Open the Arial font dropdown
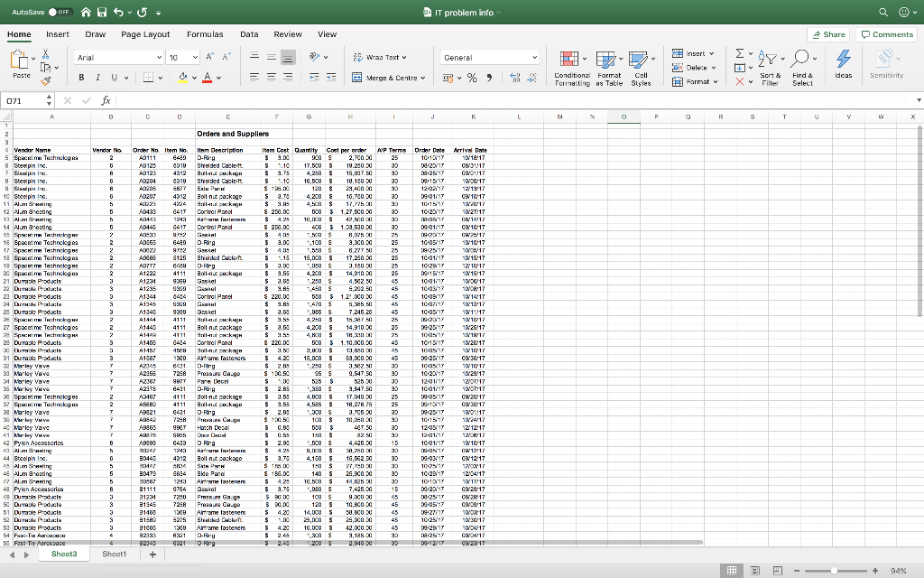This screenshot has width=924, height=578. pyautogui.click(x=118, y=56)
